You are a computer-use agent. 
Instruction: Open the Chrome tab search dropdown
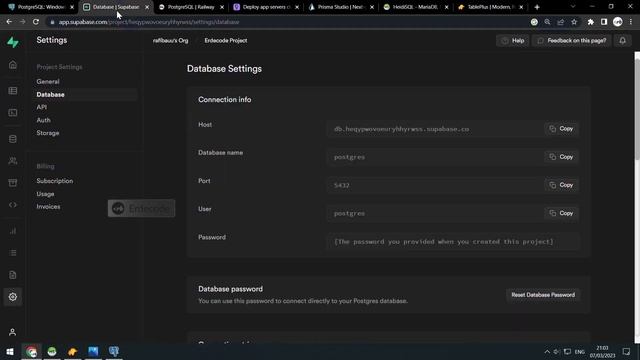point(573,7)
